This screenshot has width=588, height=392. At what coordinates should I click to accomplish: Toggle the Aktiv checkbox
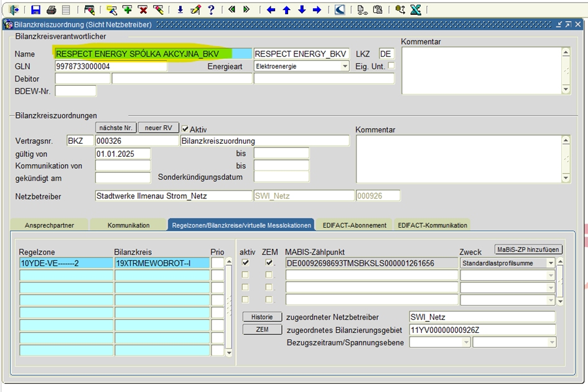tap(185, 129)
